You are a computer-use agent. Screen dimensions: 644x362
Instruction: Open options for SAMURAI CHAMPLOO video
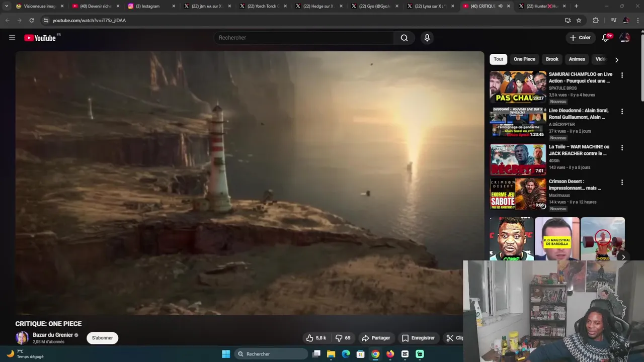click(x=622, y=75)
